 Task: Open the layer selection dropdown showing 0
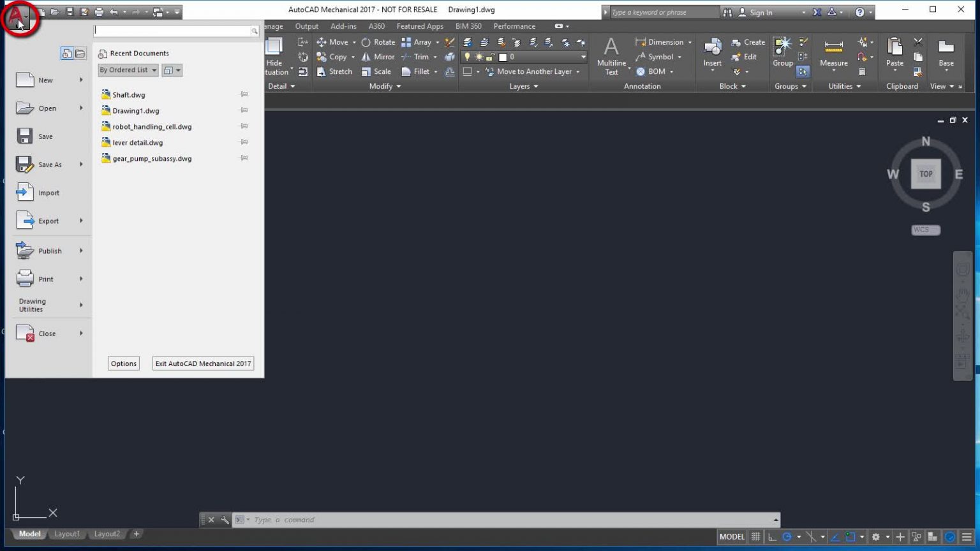click(x=583, y=57)
